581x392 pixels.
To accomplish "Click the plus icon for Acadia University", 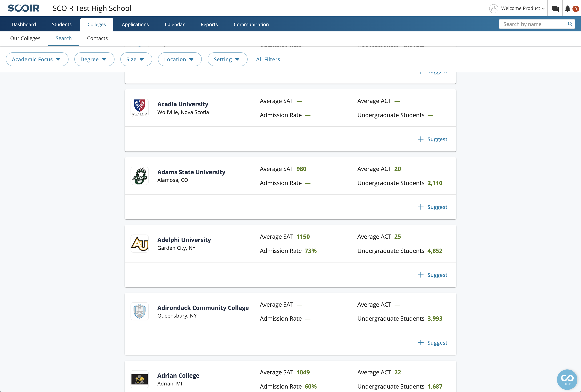I will [x=421, y=139].
